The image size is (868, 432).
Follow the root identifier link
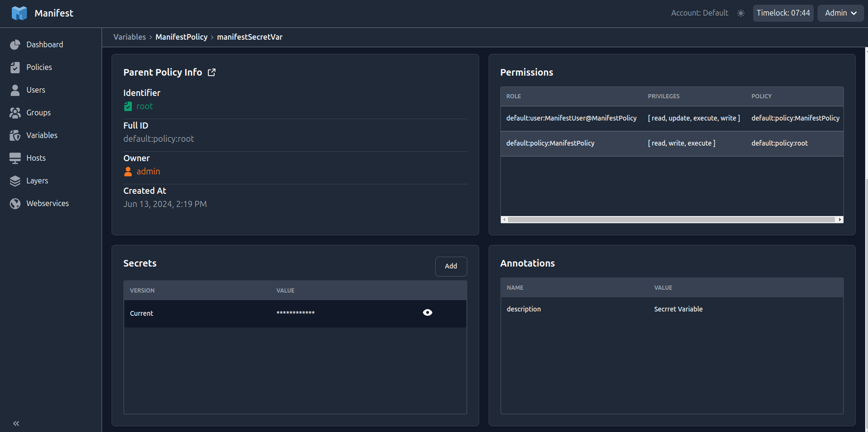click(x=145, y=106)
